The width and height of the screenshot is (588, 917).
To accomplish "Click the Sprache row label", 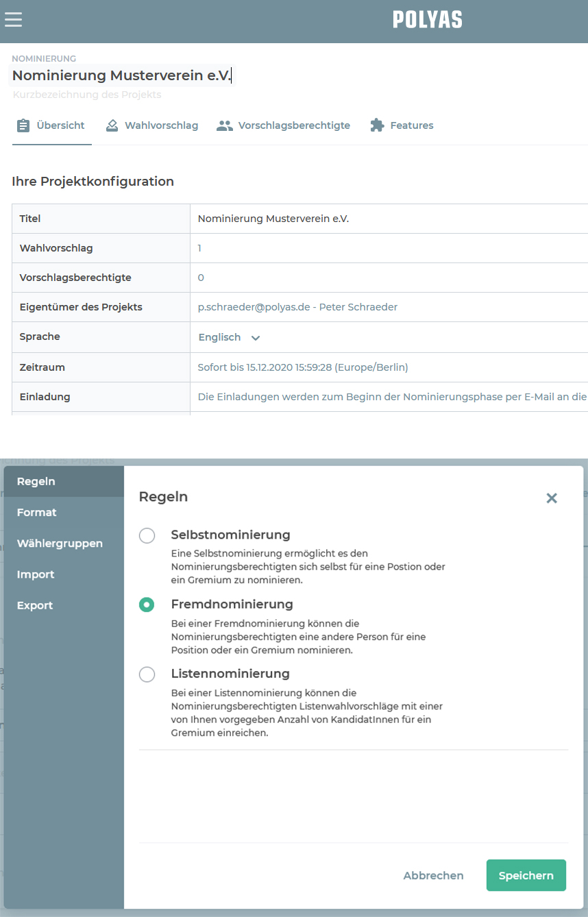I will [40, 337].
